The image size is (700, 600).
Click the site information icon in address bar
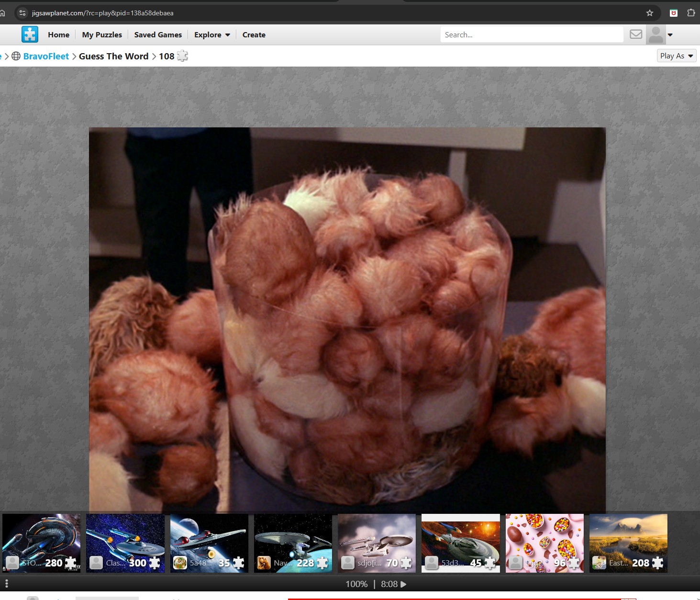pyautogui.click(x=22, y=13)
